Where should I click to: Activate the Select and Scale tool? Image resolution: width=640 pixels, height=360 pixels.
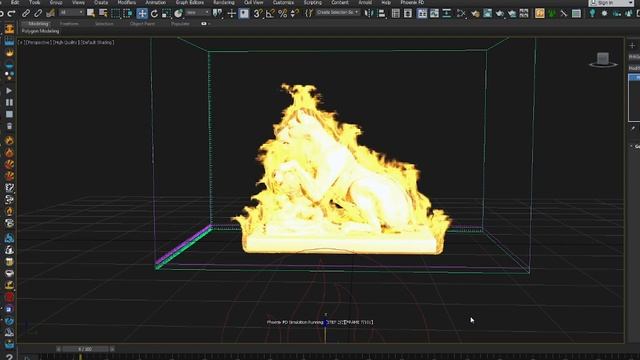coord(166,13)
